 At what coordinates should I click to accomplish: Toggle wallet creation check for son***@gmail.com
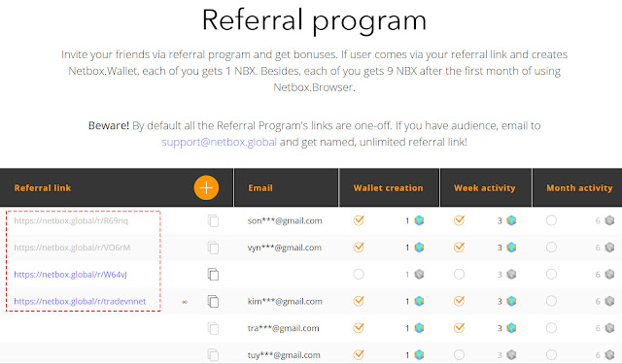(359, 220)
